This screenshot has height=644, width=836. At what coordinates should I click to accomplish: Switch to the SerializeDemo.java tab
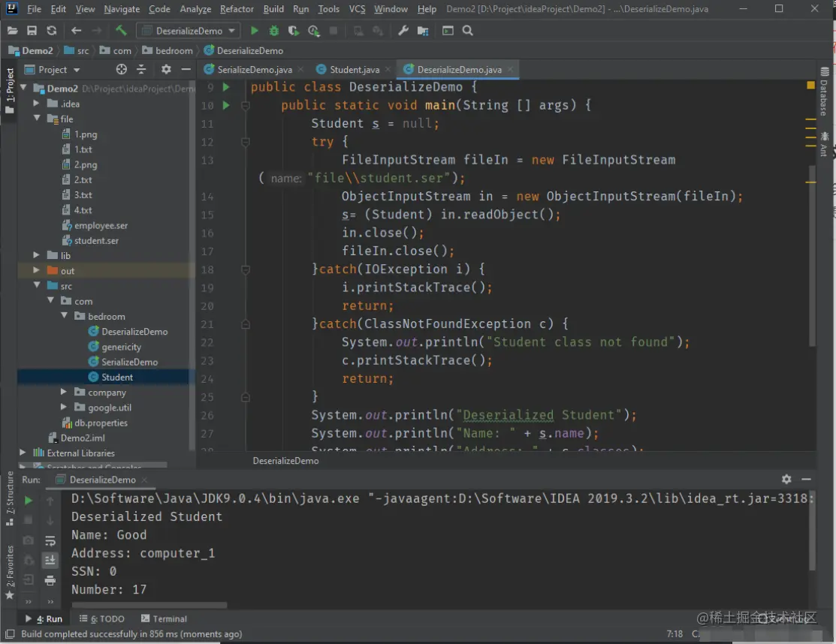pos(255,70)
